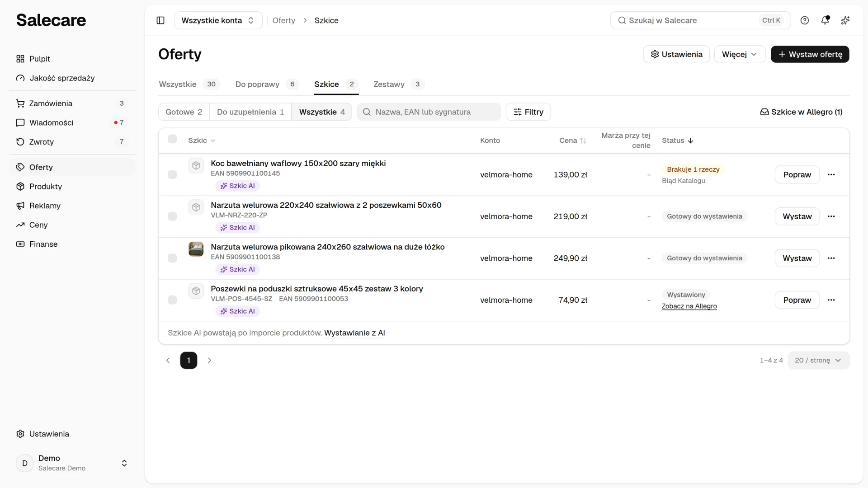
Task: Switch to the Do poprawy tab
Action: pyautogui.click(x=267, y=84)
